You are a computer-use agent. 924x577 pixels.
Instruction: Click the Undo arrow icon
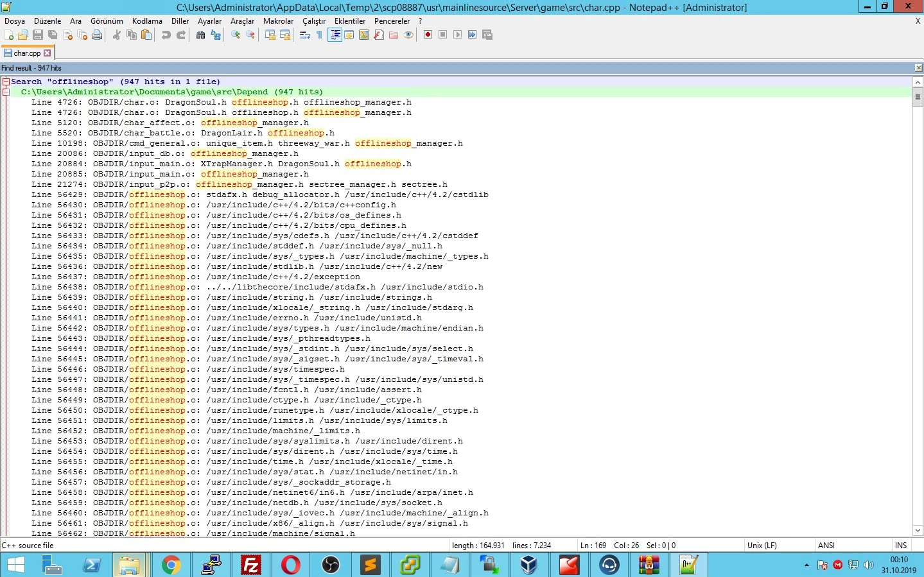166,35
